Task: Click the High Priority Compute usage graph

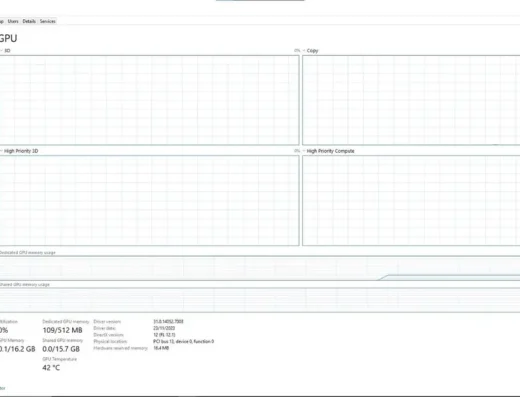Action: pos(411,201)
